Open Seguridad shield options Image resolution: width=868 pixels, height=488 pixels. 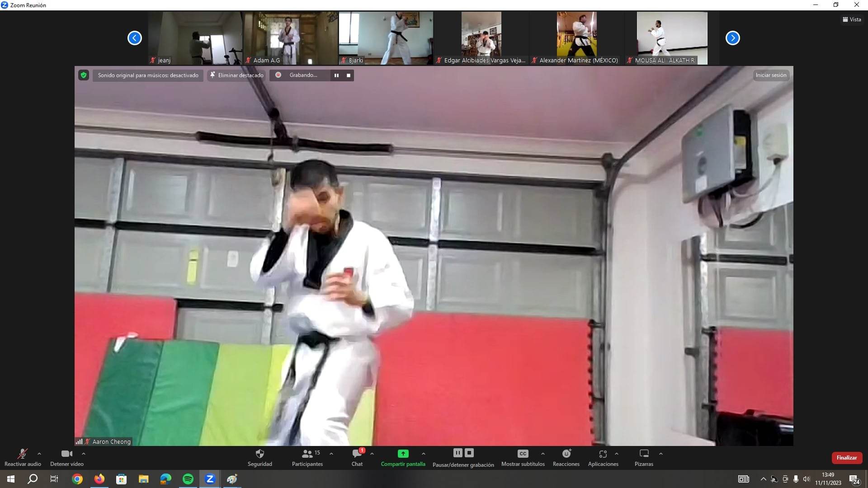(x=260, y=457)
